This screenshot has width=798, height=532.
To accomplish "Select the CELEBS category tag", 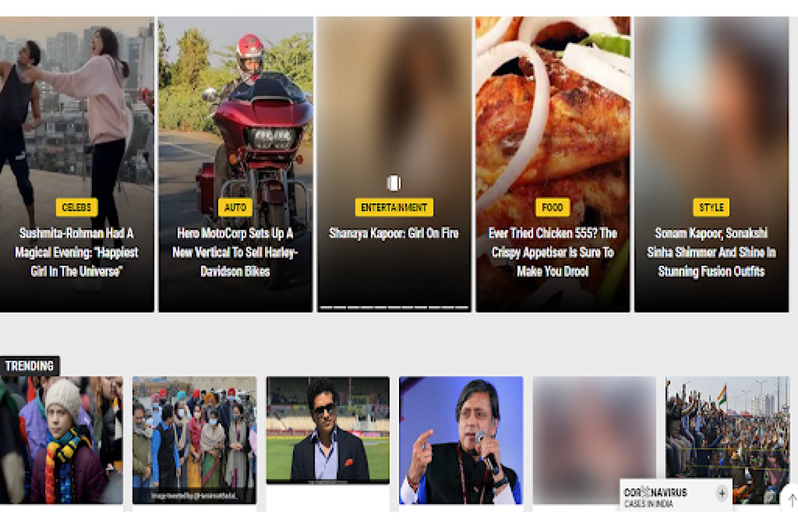I will pyautogui.click(x=77, y=207).
